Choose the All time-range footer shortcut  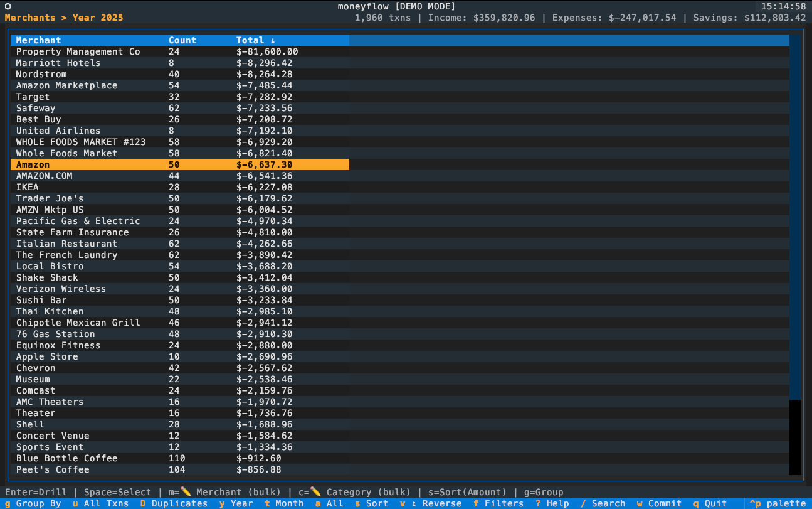tap(329, 503)
